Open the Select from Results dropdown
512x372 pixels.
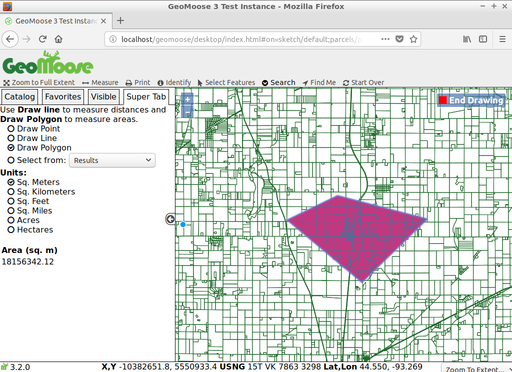[112, 160]
